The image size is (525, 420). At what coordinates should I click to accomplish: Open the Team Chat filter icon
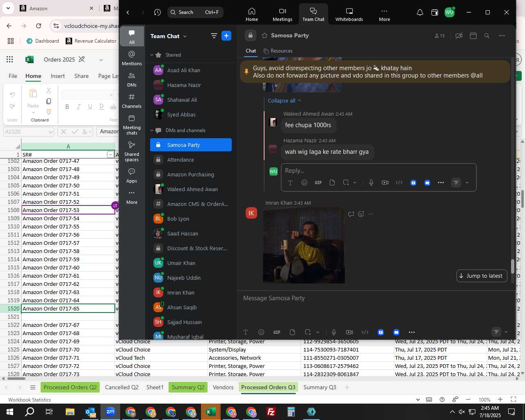pyautogui.click(x=214, y=36)
